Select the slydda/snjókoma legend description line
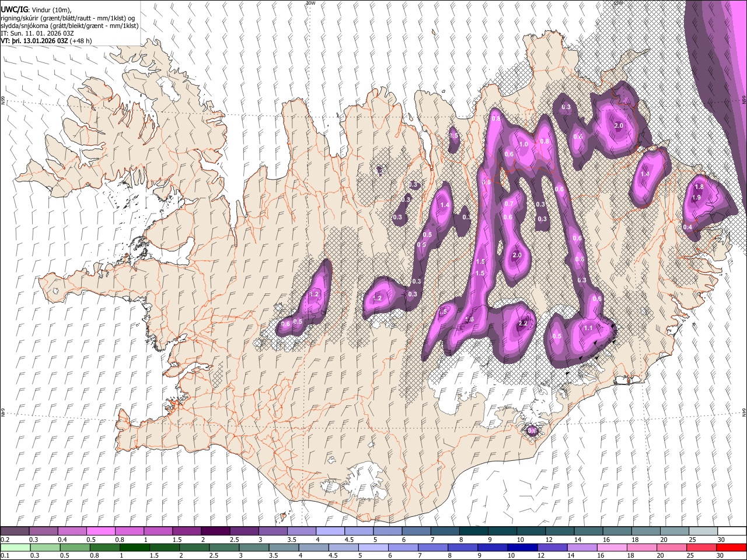The height and width of the screenshot is (560, 747). tap(69, 26)
